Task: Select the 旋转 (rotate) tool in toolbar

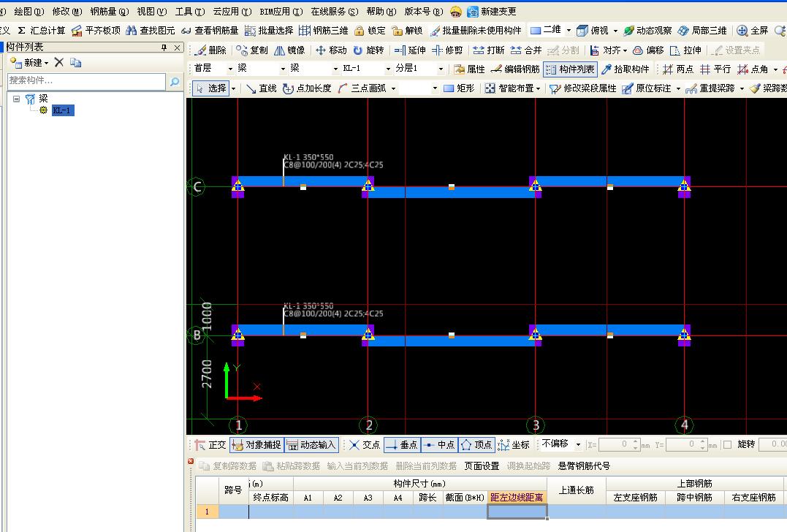Action: coord(368,50)
